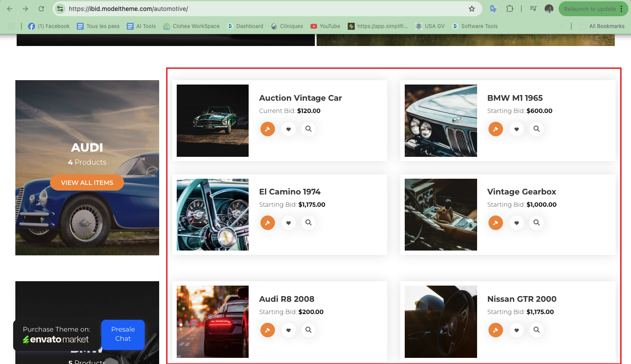Screen dimensions: 631x364
Task: Open the Dashboard bookmark
Action: click(245, 26)
